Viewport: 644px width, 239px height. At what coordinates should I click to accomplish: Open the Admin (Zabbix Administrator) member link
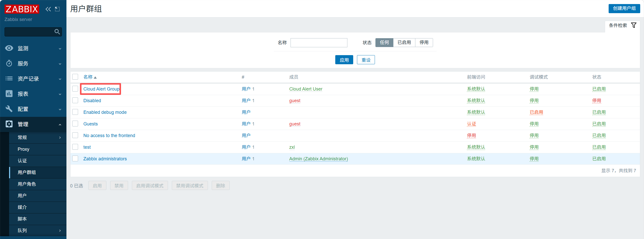[318, 159]
